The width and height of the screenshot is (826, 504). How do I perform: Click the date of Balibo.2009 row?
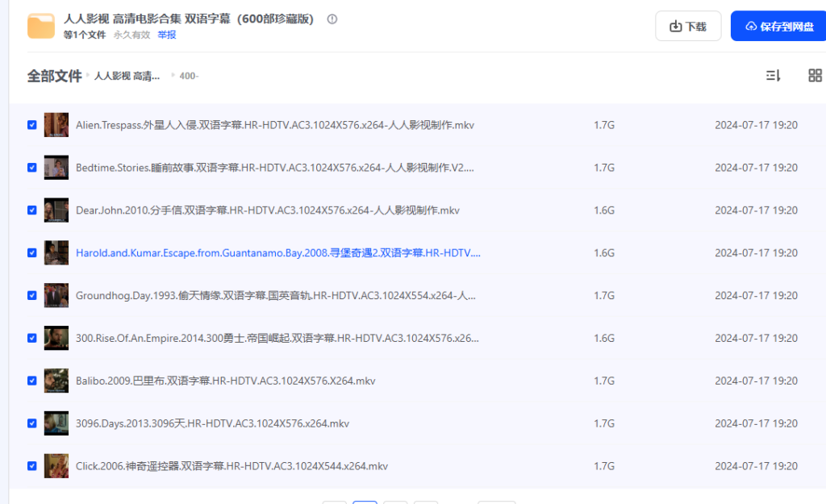coord(756,381)
